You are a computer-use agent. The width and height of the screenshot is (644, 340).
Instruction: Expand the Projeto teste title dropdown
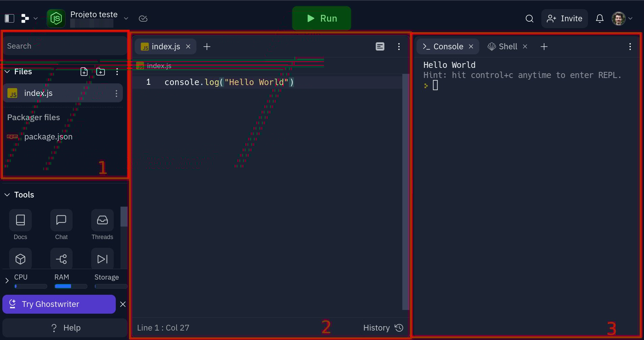tap(126, 18)
